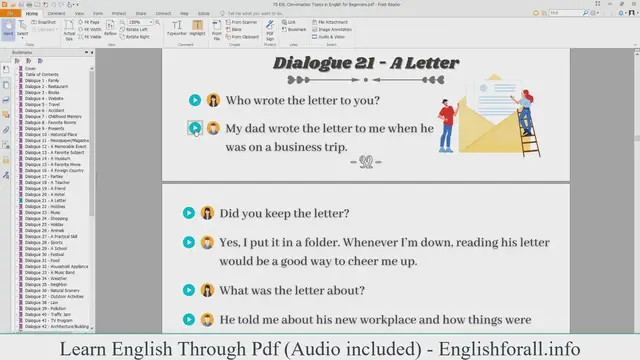This screenshot has height=360, width=640.
Task: Open the pages thumbnail panel icon
Action: [x=6, y=85]
